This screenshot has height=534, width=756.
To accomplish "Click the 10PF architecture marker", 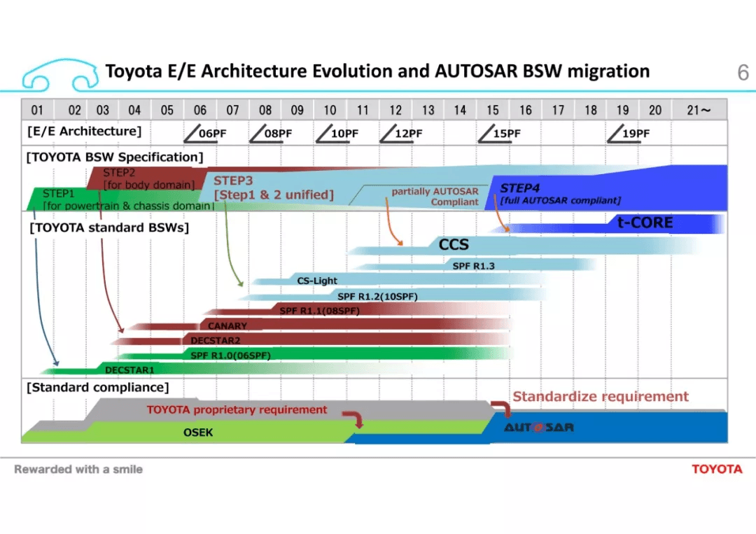I will [337, 133].
